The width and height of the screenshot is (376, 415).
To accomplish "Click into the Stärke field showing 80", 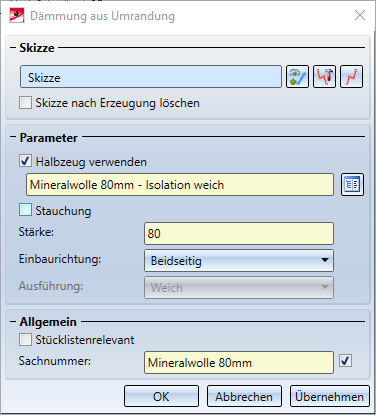I will pos(239,234).
